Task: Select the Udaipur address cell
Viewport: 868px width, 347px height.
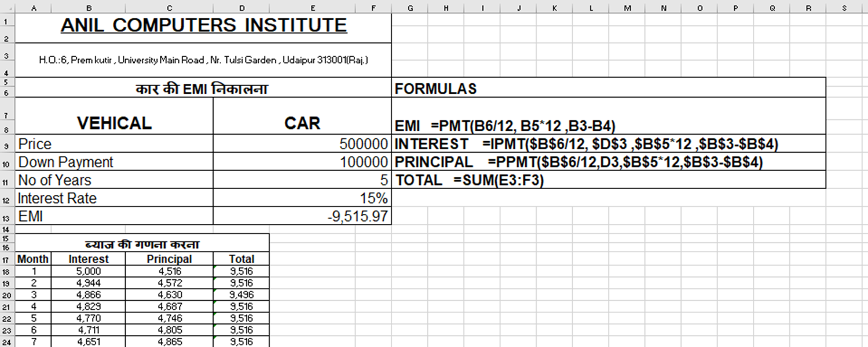Action: [203, 60]
